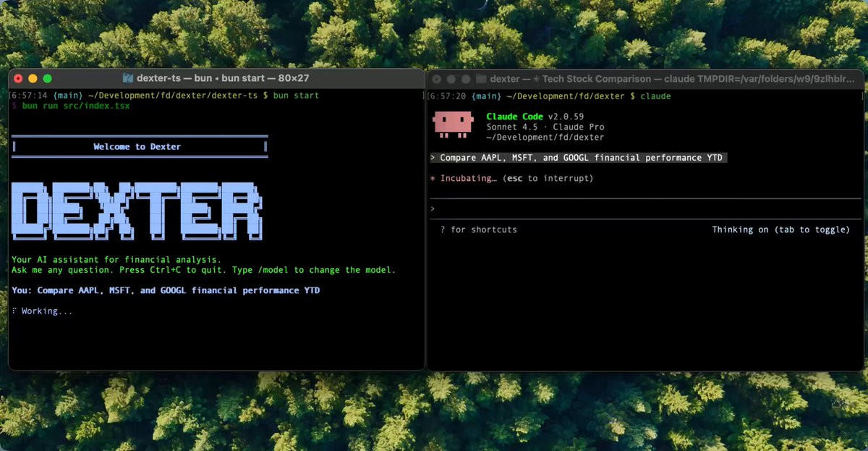This screenshot has height=451, width=868.
Task: Click the 'Welcome to Dexter' banner
Action: (x=140, y=146)
